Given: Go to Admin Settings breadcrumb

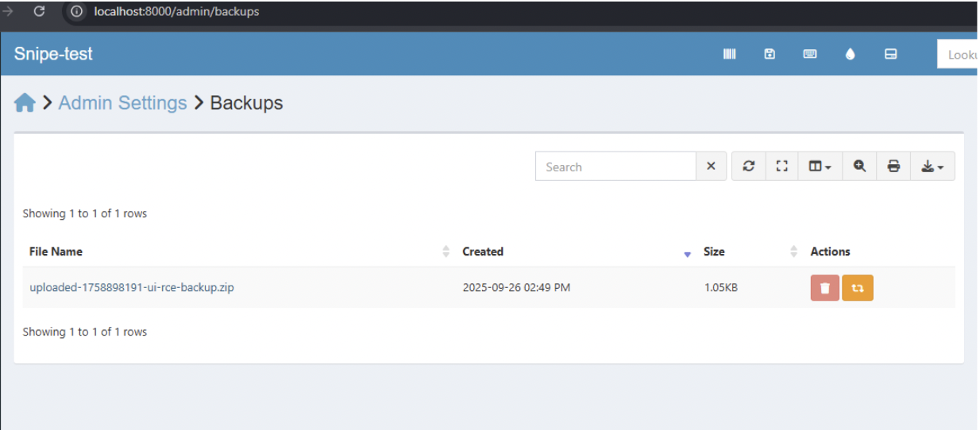Looking at the screenshot, I should tap(122, 103).
